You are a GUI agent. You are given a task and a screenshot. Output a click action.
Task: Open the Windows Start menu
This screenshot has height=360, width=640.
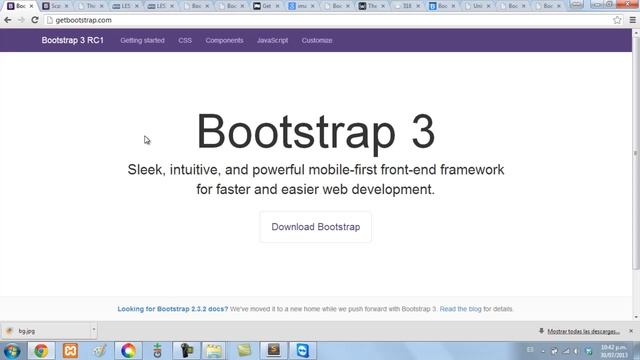(x=12, y=351)
